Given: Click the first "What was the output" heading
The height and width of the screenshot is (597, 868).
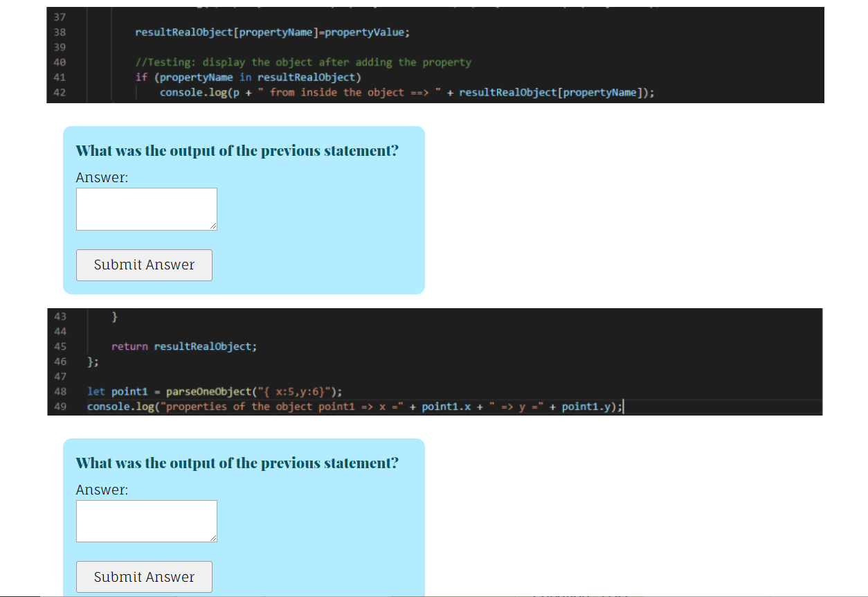Looking at the screenshot, I should coord(237,150).
